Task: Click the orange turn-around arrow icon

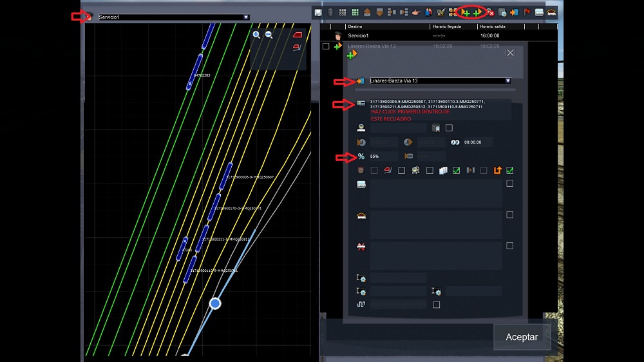Action: click(497, 170)
